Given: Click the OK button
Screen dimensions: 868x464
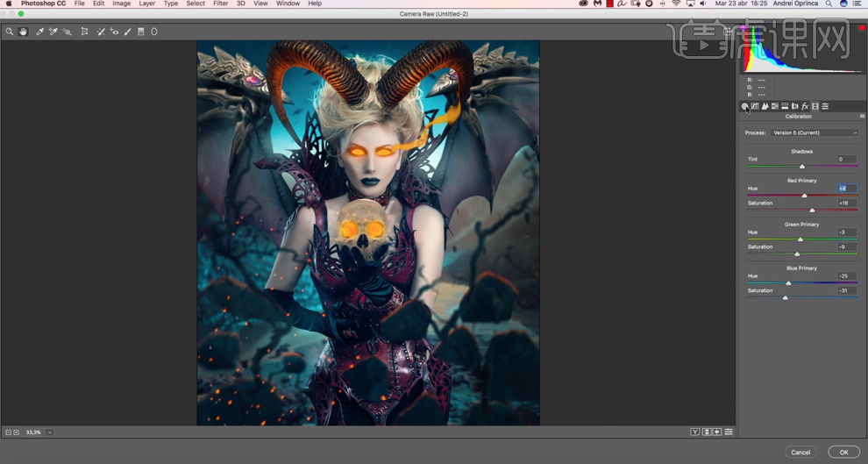Looking at the screenshot, I should (x=843, y=452).
